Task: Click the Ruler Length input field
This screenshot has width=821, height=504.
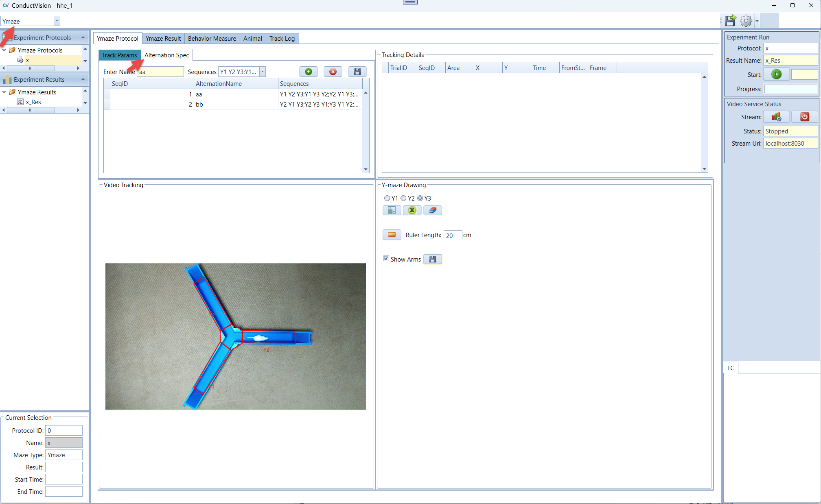Action: tap(452, 235)
